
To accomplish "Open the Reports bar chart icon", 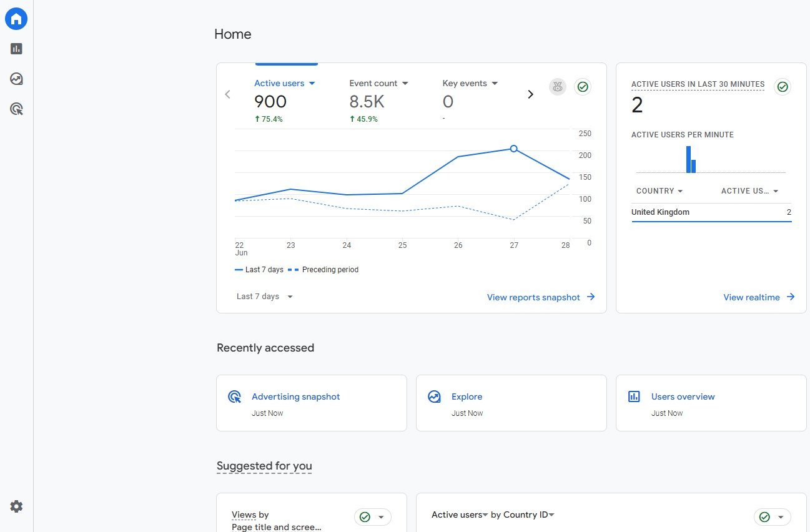I will pos(16,49).
